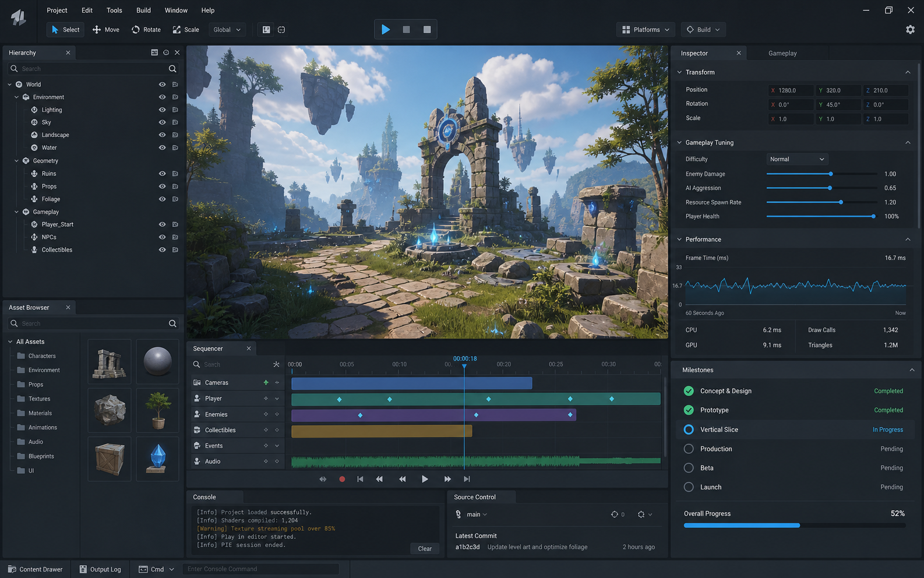Viewport: 924px width, 578px height.
Task: Open the Output Log
Action: (100, 569)
